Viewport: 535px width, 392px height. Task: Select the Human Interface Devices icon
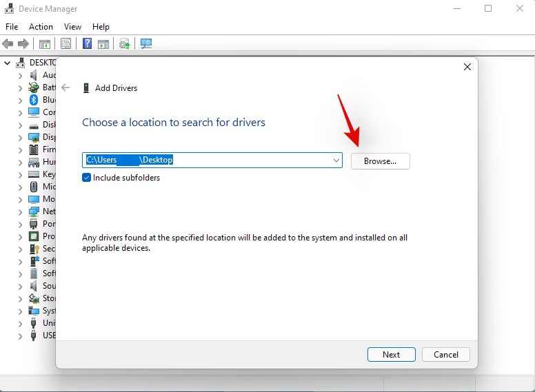pyautogui.click(x=33, y=162)
